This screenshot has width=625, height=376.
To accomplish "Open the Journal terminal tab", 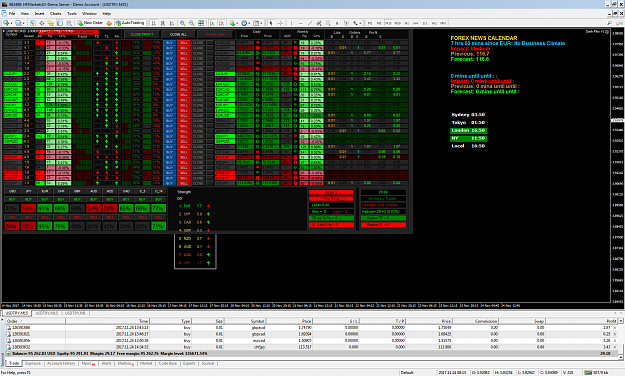I will pyautogui.click(x=208, y=364).
